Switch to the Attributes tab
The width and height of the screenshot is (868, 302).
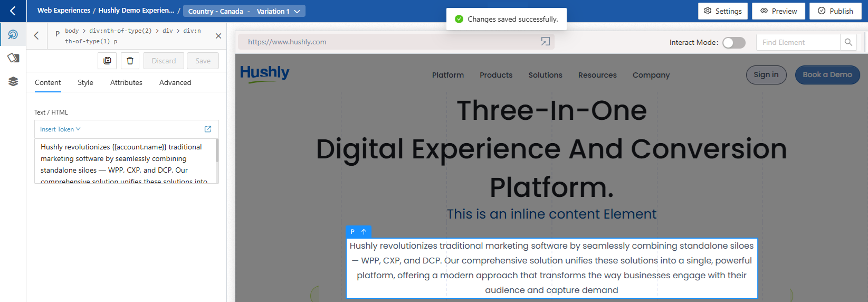point(126,82)
